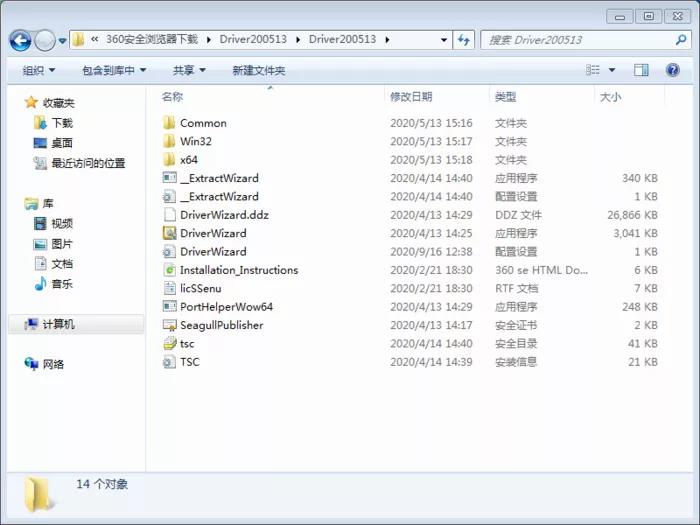
Task: Refresh the current folder view
Action: tap(464, 40)
